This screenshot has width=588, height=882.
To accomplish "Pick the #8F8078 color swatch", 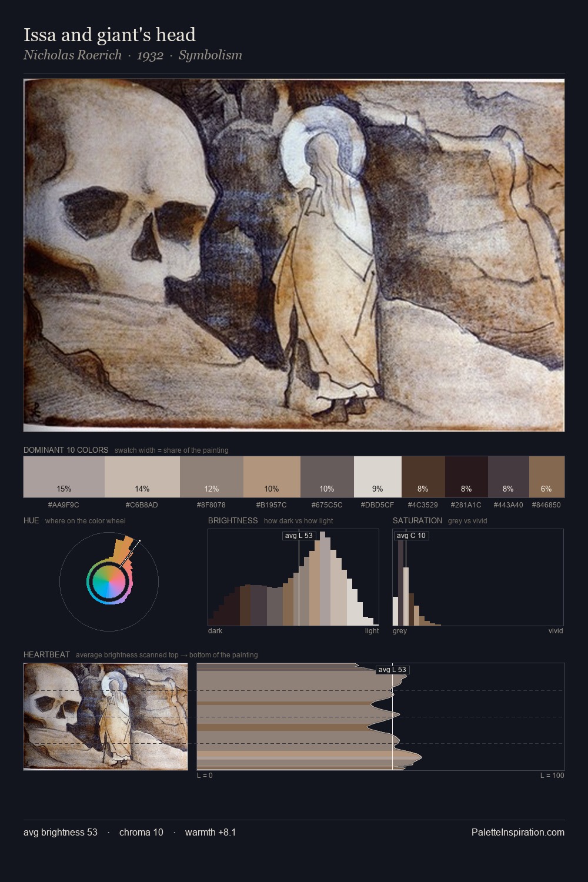I will coord(212,477).
